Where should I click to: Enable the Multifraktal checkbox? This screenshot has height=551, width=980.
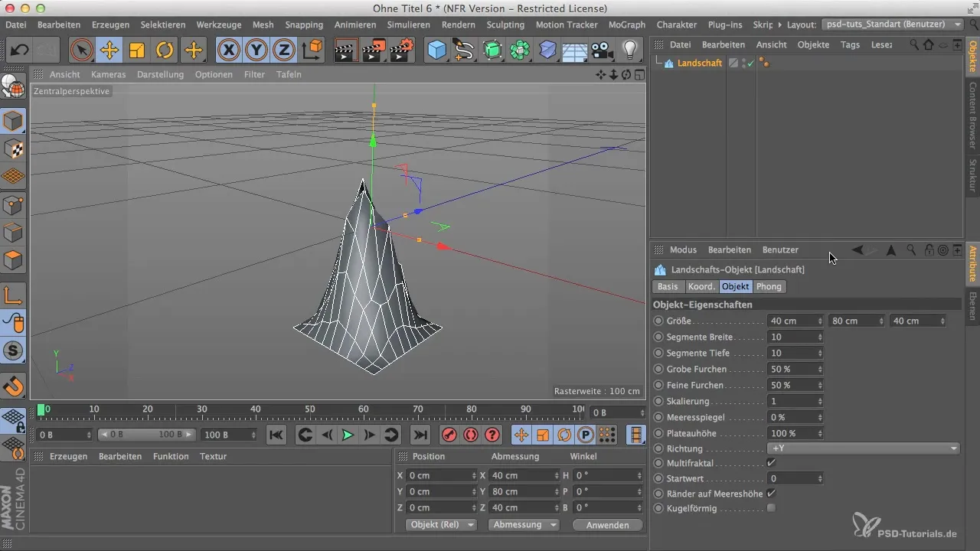coord(771,463)
